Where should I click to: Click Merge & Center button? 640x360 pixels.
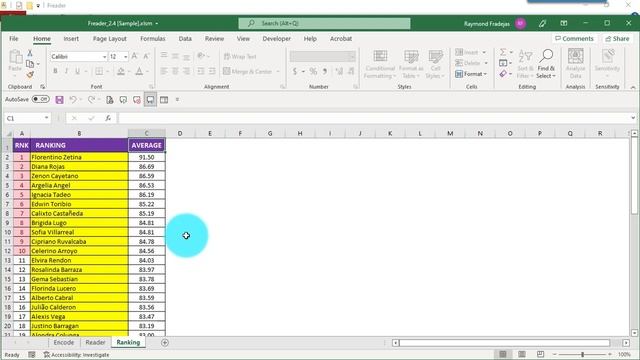pos(247,71)
